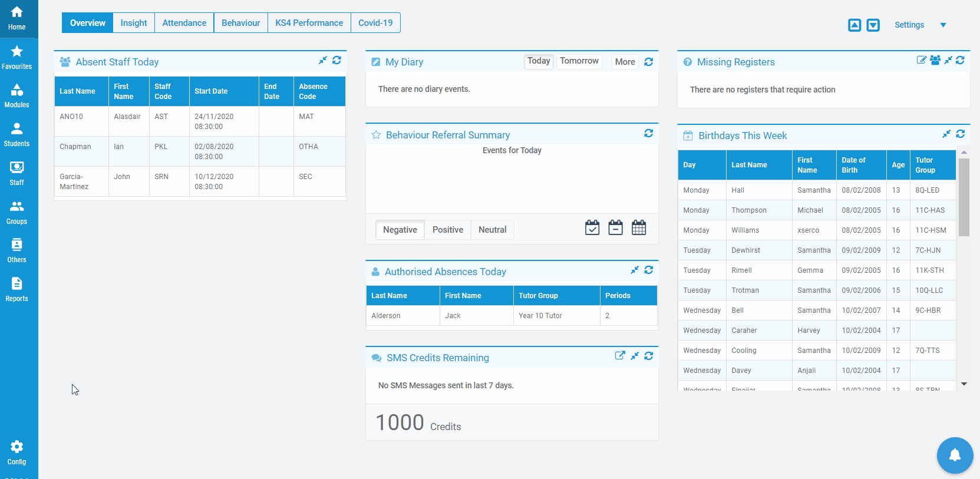Switch behaviour summary to Positive
The height and width of the screenshot is (479, 980).
[x=447, y=230]
